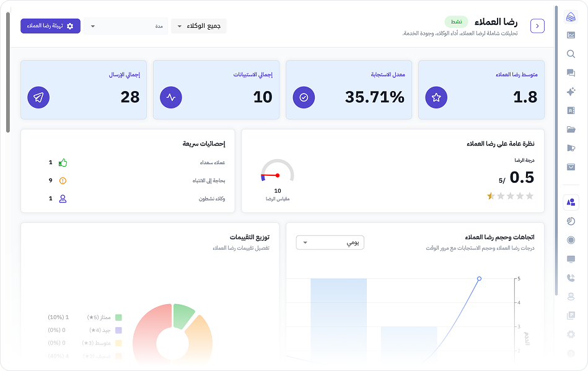Click the green 'ممتاز (5★)' legend swatch

click(x=118, y=317)
